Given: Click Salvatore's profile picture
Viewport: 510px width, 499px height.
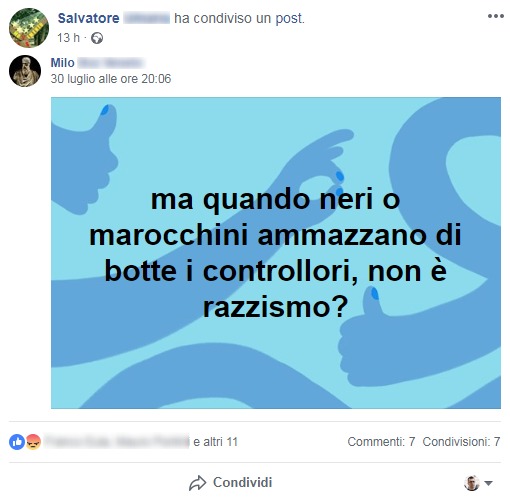Looking at the screenshot, I should coord(29,28).
